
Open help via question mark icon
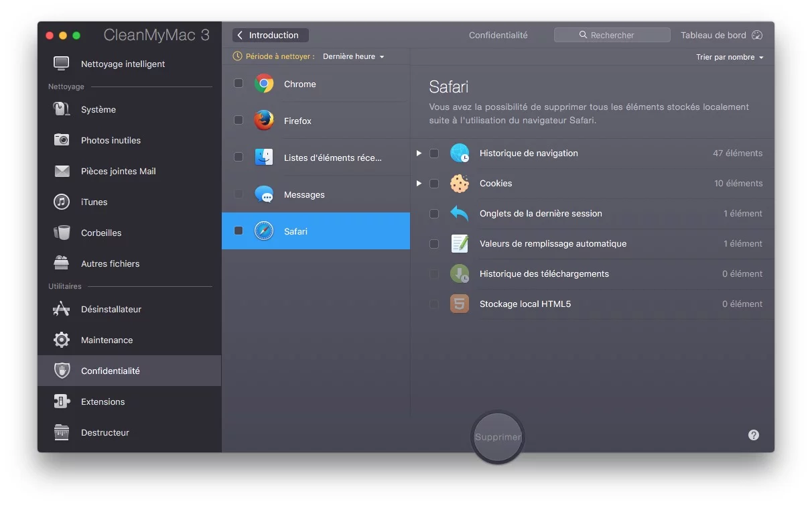(x=754, y=435)
